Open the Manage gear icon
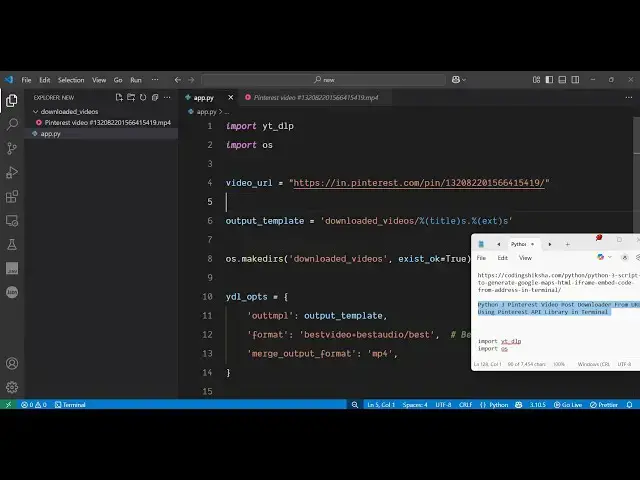 pos(12,387)
